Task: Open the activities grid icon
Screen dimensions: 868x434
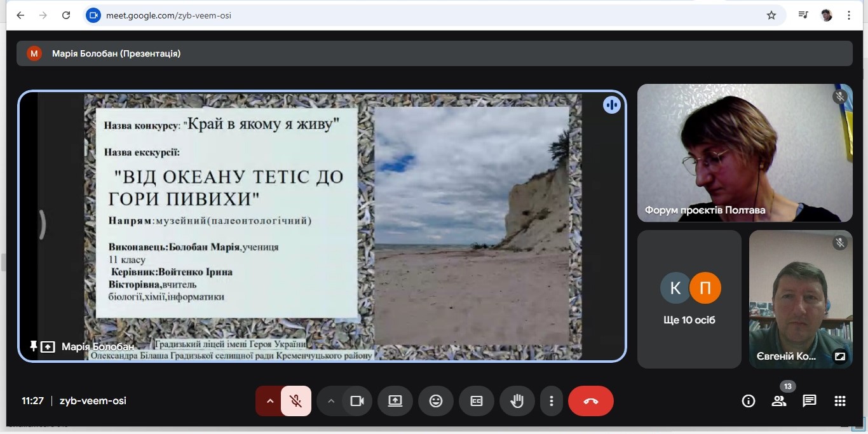Action: [839, 401]
